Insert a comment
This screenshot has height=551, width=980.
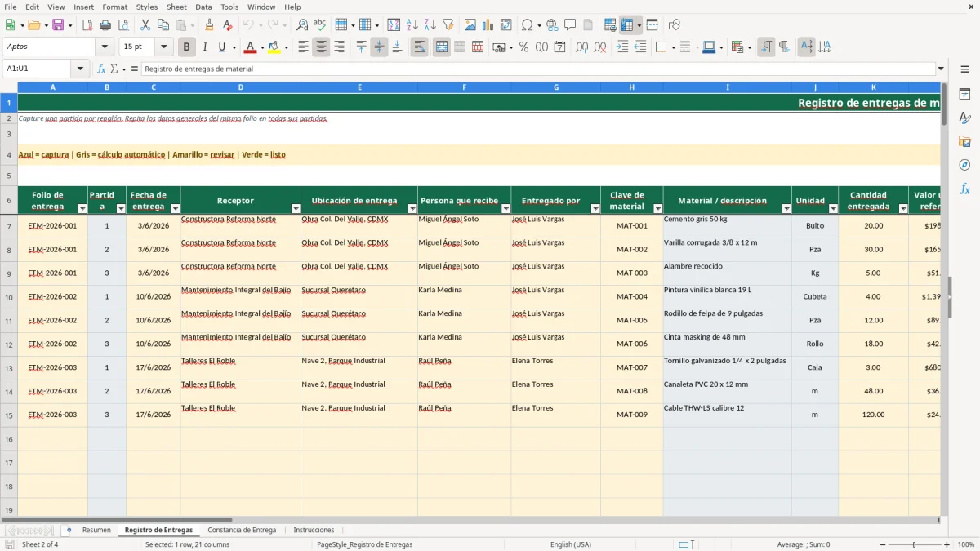[x=570, y=25]
